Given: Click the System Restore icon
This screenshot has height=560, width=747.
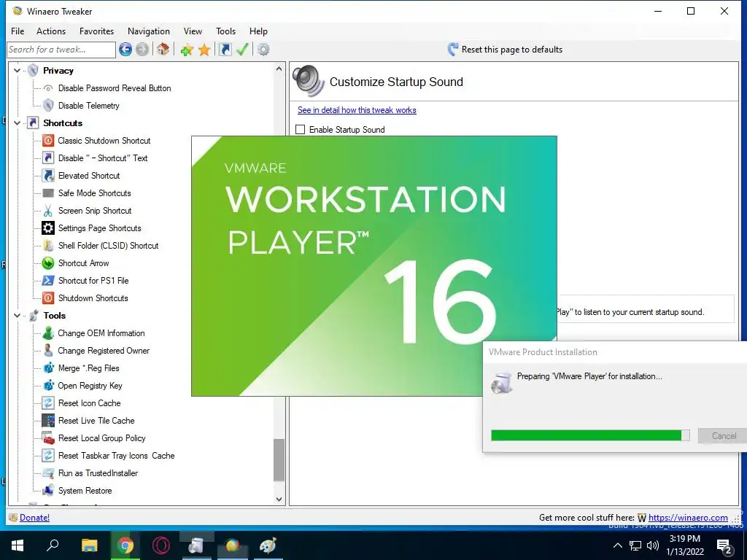Looking at the screenshot, I should (48, 491).
